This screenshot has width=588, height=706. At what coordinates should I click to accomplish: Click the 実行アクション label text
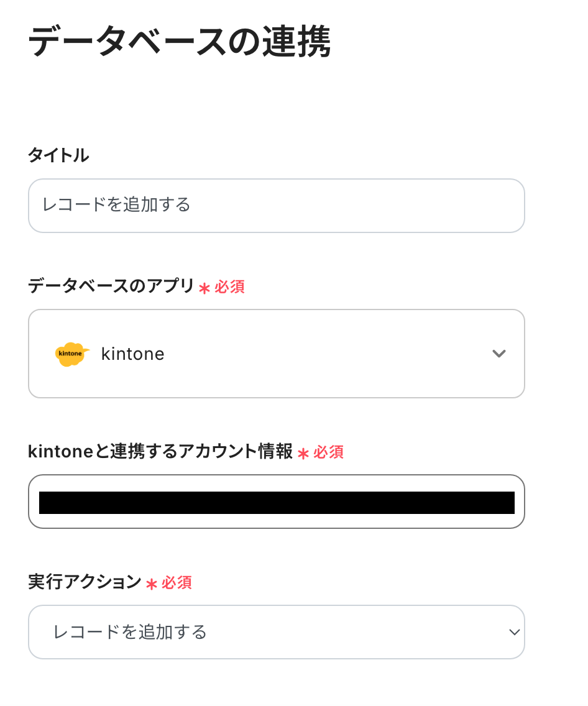[85, 582]
